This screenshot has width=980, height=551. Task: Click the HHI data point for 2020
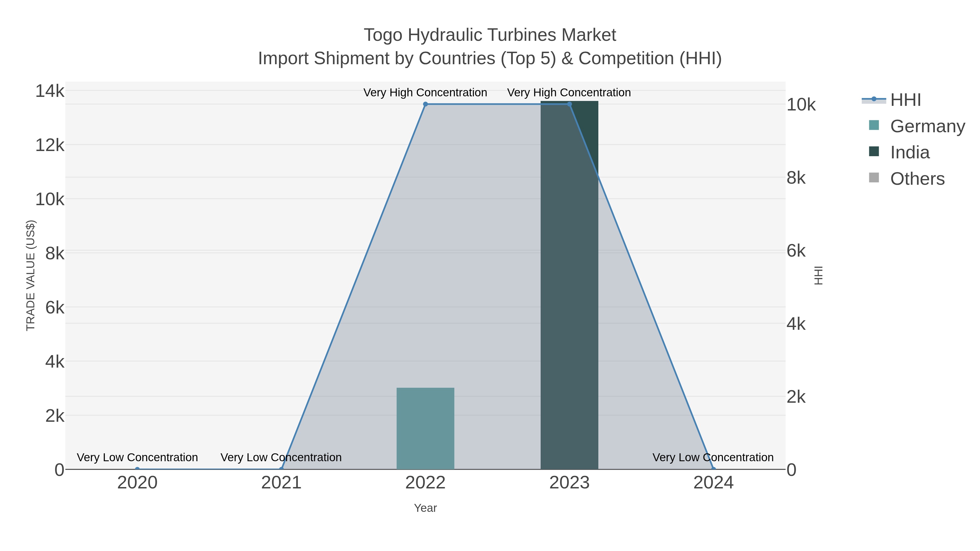point(137,469)
